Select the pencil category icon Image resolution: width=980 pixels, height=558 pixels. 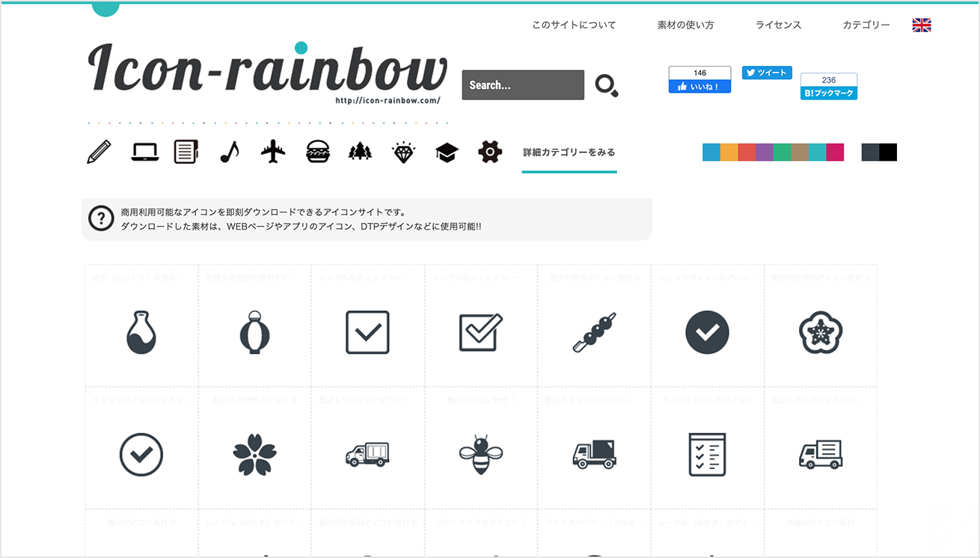coord(98,151)
